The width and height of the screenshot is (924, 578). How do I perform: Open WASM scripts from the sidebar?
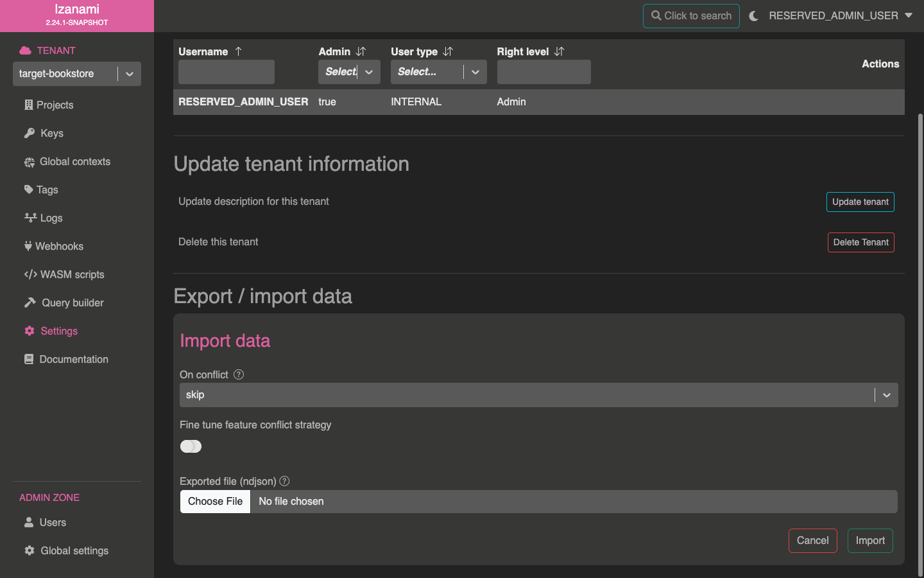coord(64,274)
